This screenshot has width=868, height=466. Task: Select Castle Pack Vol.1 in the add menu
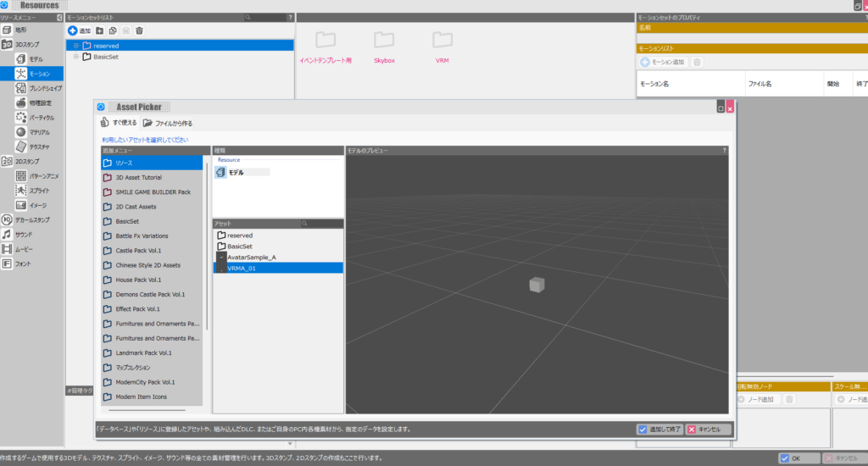click(x=138, y=251)
